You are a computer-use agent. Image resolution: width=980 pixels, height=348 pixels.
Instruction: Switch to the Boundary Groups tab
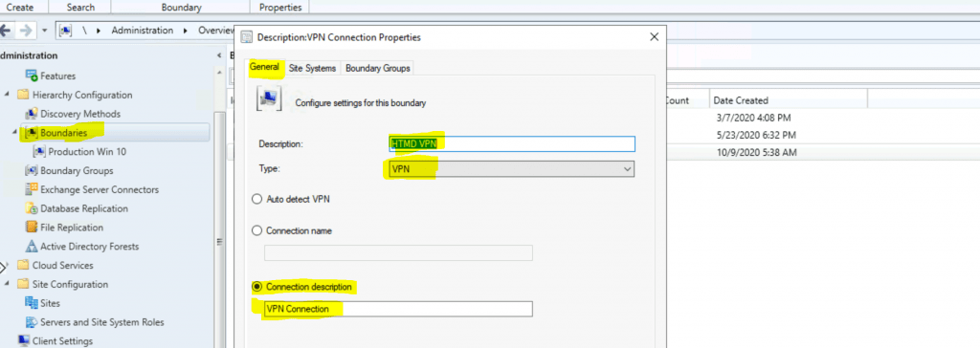(x=377, y=68)
